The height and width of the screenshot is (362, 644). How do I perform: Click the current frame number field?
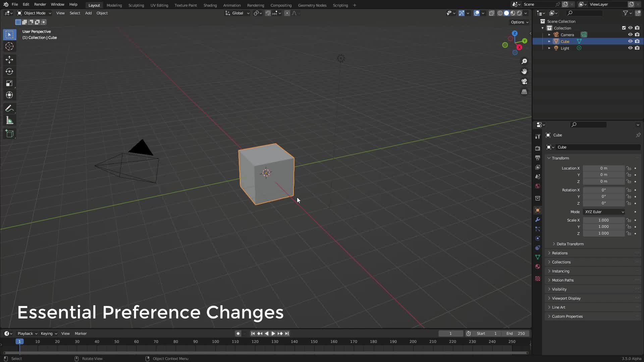450,334
